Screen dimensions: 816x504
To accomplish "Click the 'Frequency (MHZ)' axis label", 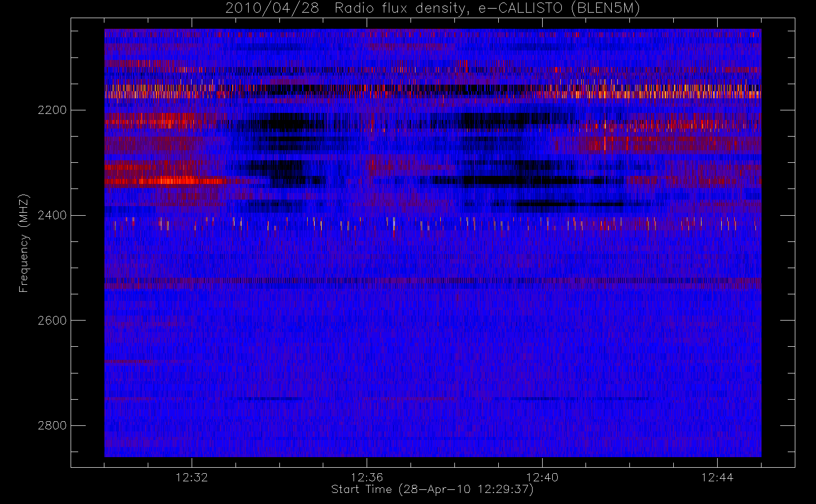I will click(24, 243).
